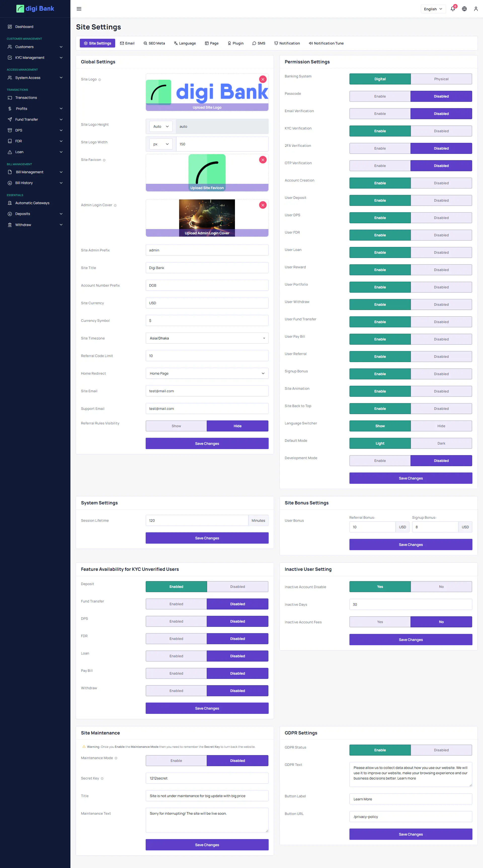Image resolution: width=483 pixels, height=868 pixels.
Task: Click Dashboard icon in sidebar
Action: click(10, 27)
